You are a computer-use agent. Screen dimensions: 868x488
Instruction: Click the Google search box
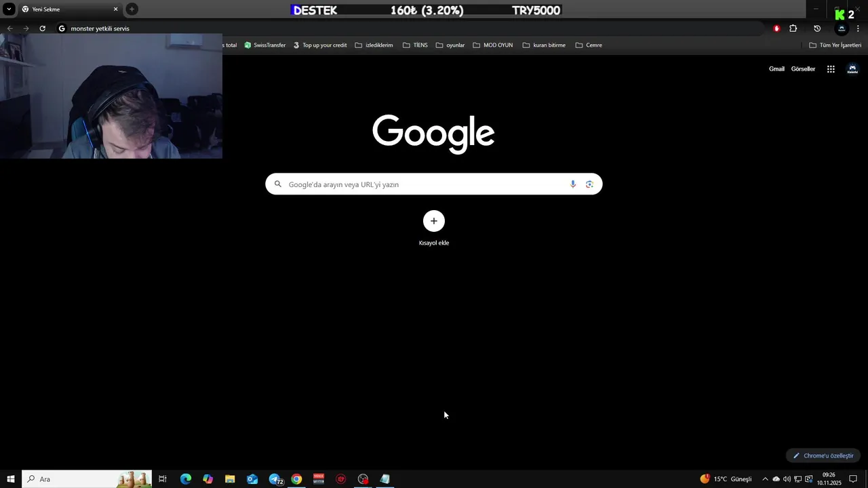434,184
